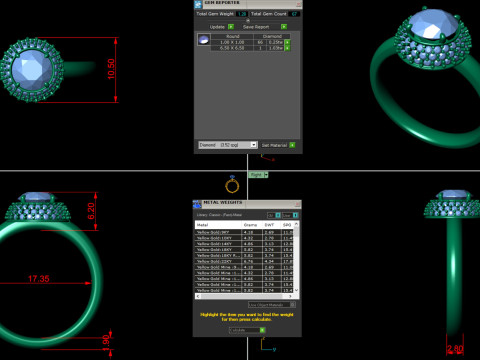Image resolution: width=480 pixels, height=360 pixels.
Task: Click the Set Material green button
Action: coord(292,145)
